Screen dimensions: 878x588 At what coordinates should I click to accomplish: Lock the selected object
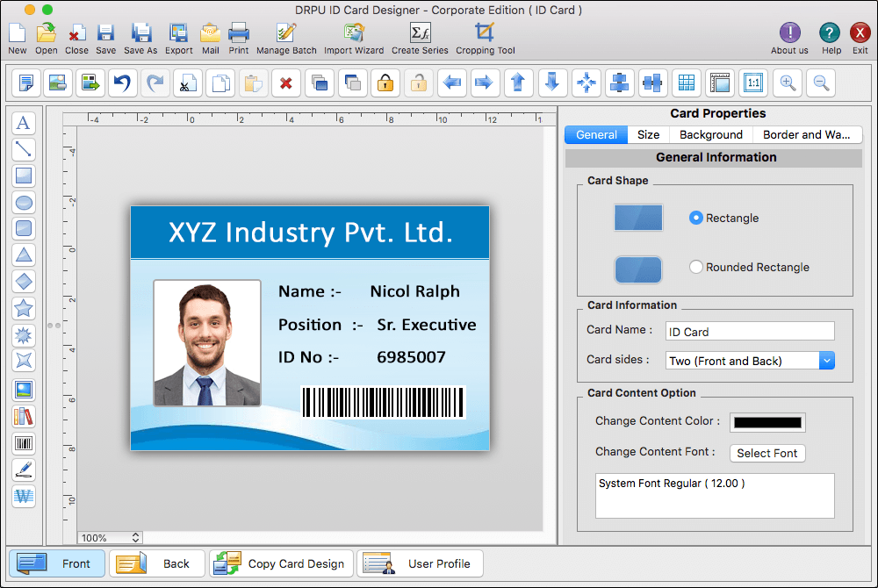coord(385,82)
